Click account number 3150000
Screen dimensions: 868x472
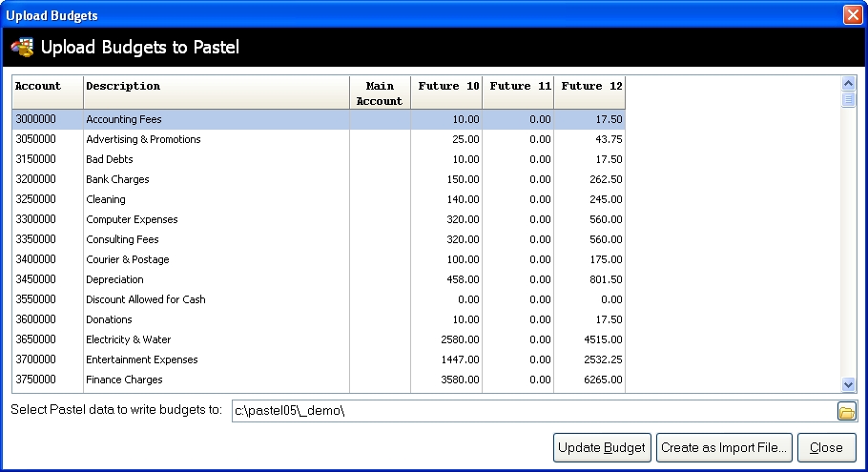[35, 159]
